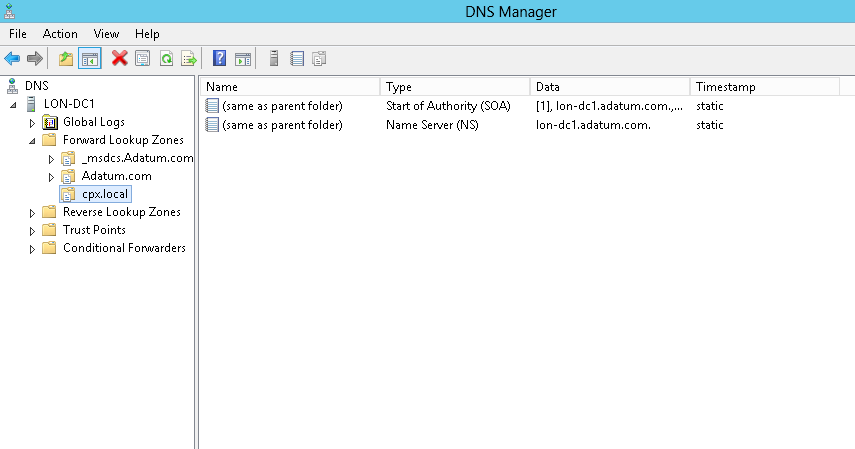Screen dimensions: 855x449
Task: Expand the Adatum.com zone
Action: pos(51,177)
